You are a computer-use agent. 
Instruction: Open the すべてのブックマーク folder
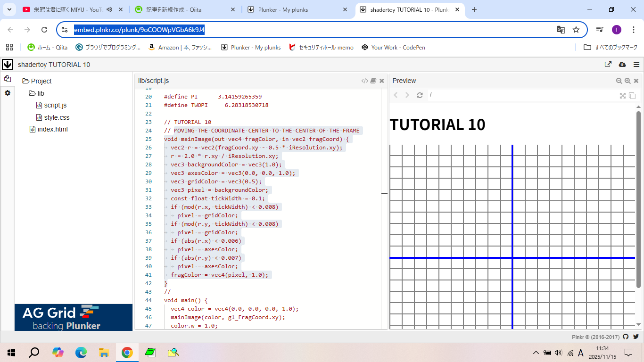(x=611, y=47)
